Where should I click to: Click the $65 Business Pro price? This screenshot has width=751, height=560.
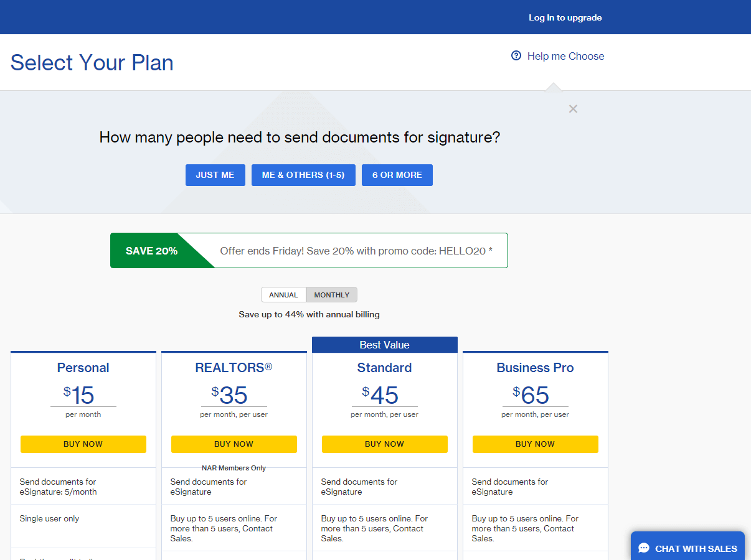531,395
